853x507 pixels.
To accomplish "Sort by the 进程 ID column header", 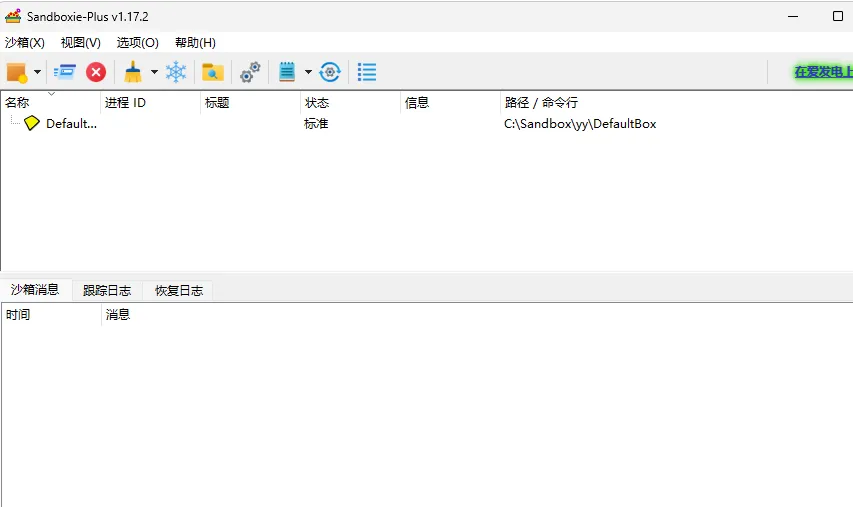I will click(151, 102).
